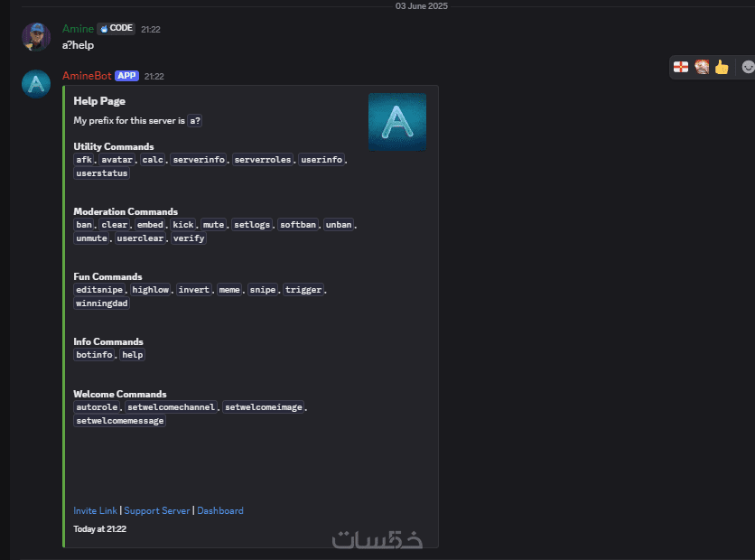
Task: React with the thumbs up emoji
Action: pyautogui.click(x=721, y=67)
